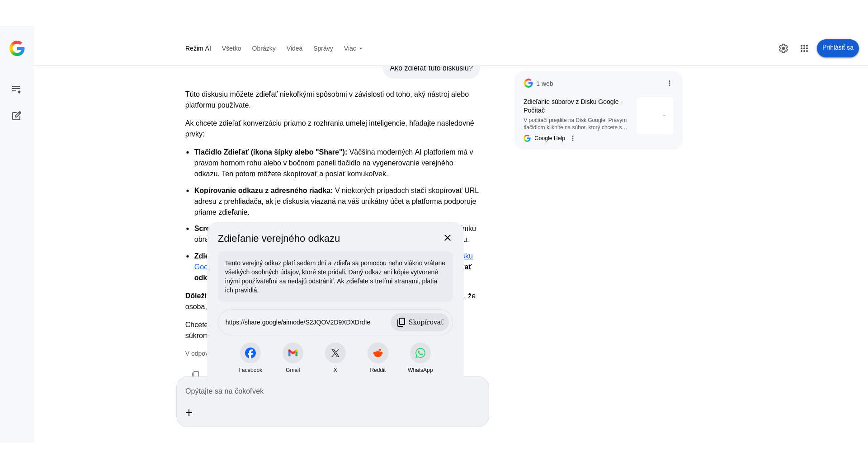
Task: Click the plus icon in the prompt box
Action: click(x=189, y=413)
